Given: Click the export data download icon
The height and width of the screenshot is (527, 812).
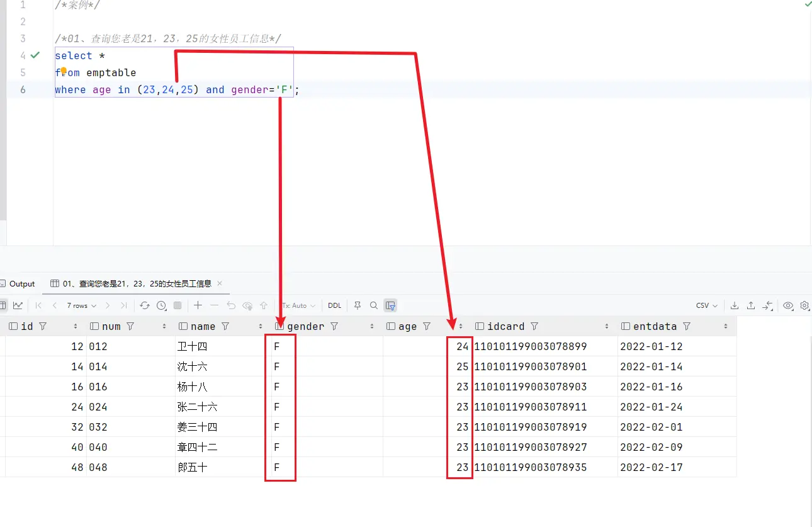Looking at the screenshot, I should [735, 305].
